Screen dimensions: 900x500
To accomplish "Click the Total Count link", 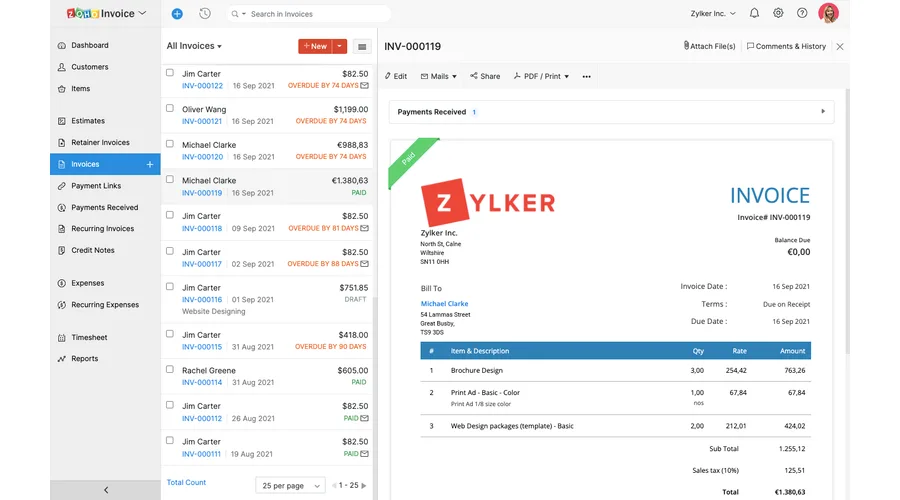I will (186, 483).
